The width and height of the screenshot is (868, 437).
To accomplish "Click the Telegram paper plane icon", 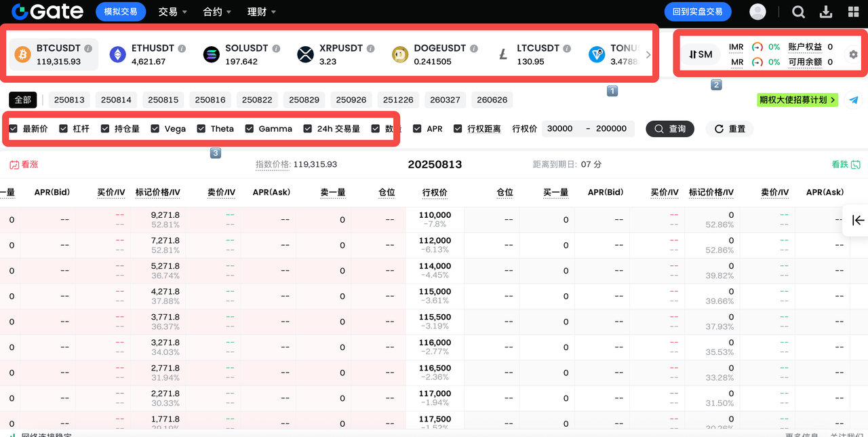I will [x=854, y=100].
